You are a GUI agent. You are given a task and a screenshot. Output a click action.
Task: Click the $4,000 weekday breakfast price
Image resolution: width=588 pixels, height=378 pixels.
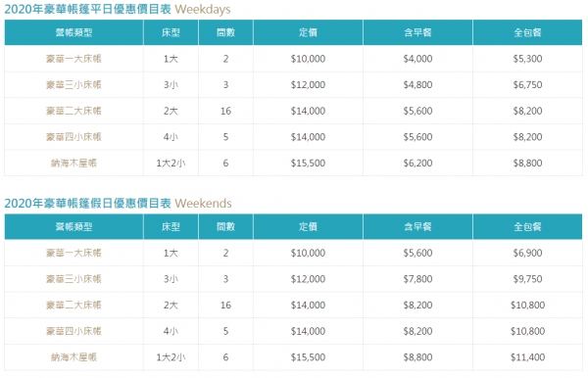click(x=417, y=59)
